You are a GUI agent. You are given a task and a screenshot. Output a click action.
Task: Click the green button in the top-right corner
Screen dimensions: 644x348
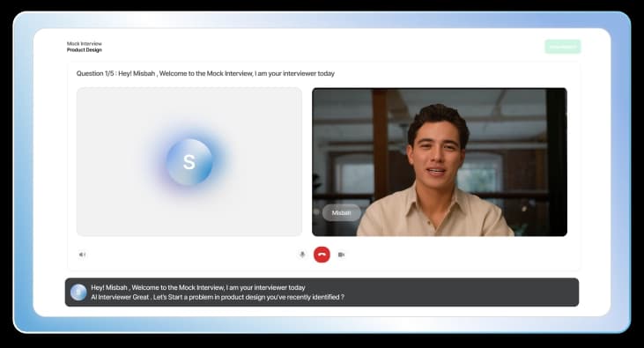pos(563,47)
